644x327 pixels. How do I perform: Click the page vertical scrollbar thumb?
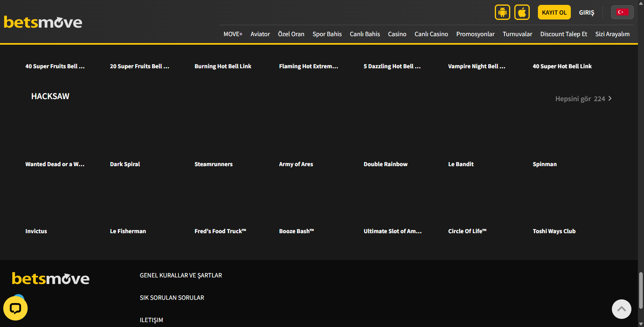coord(641,290)
